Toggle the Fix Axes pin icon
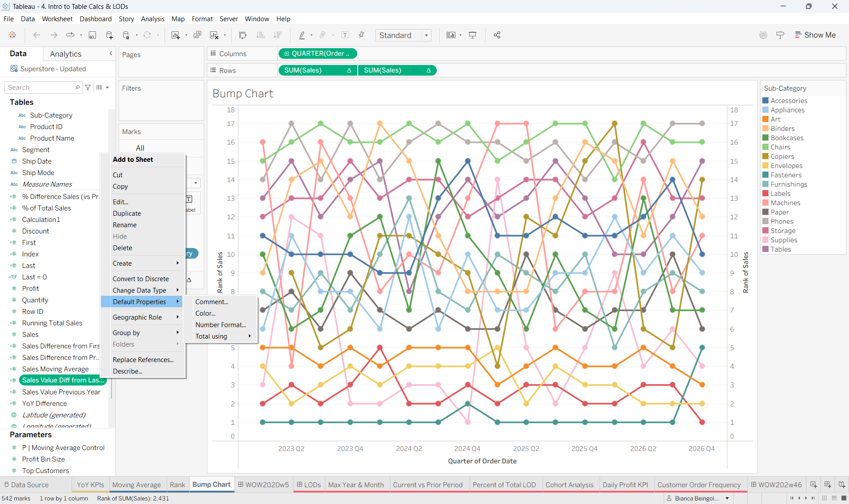This screenshot has width=849, height=504. (361, 35)
